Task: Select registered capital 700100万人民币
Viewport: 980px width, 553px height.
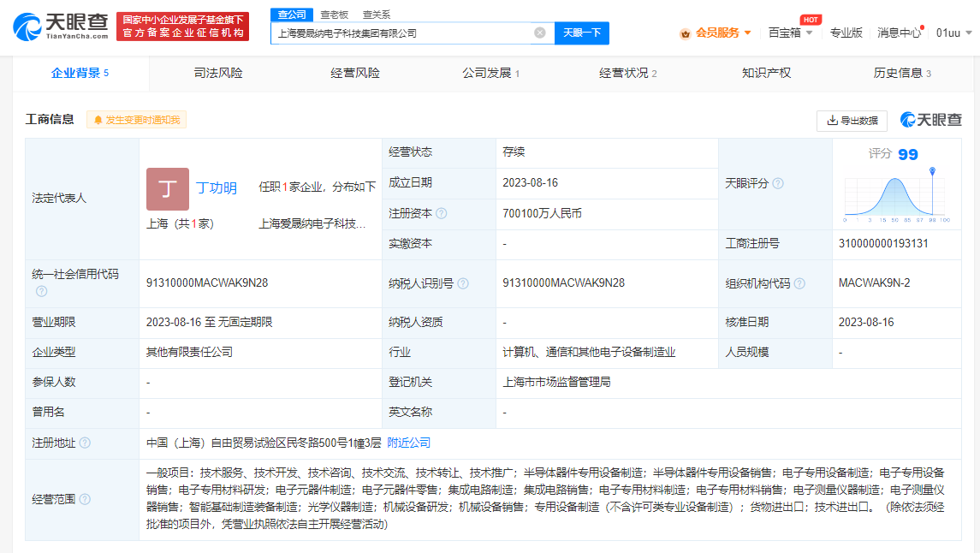Action: point(542,214)
